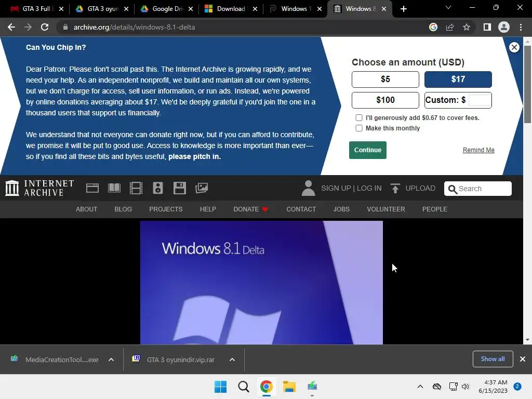Open taskbar Search

[243, 387]
